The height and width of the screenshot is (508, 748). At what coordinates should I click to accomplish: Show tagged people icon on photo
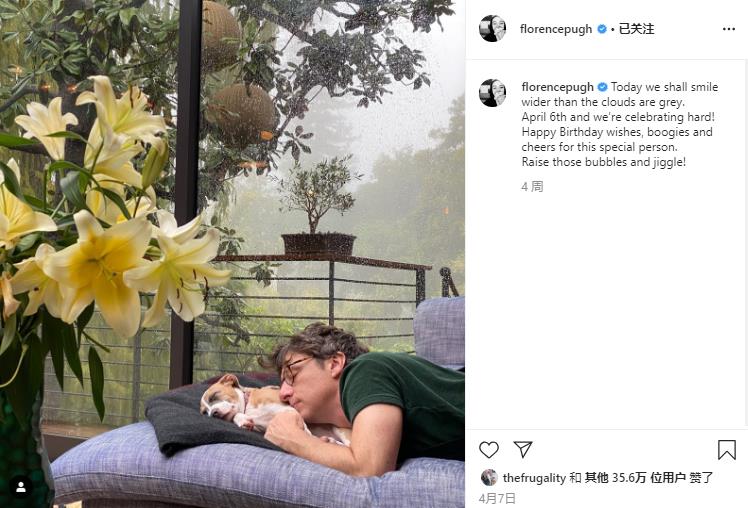[21, 487]
